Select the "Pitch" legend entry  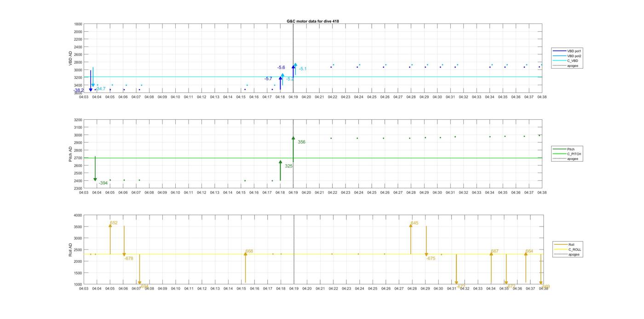(x=564, y=149)
